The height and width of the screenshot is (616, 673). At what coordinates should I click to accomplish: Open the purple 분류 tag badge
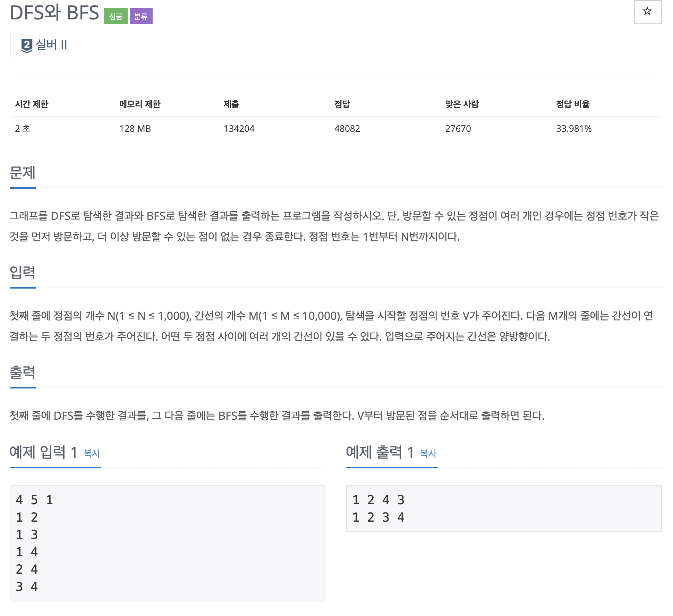[x=141, y=16]
